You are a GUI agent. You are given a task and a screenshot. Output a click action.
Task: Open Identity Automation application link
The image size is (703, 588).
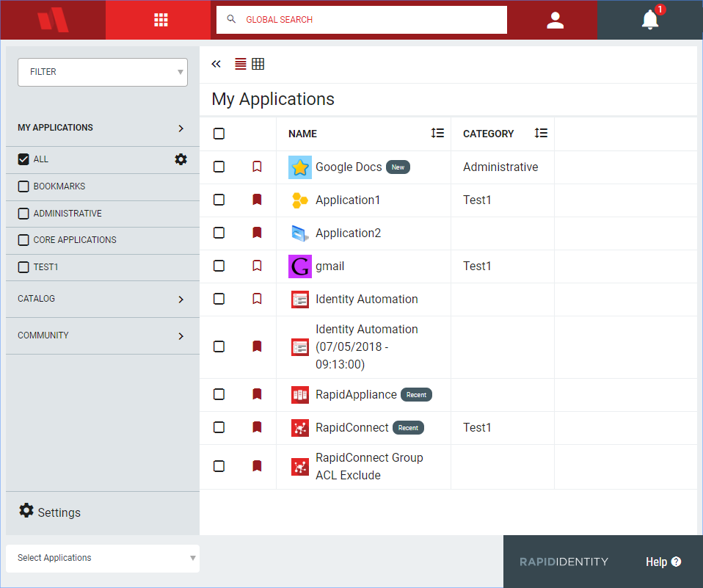(367, 300)
